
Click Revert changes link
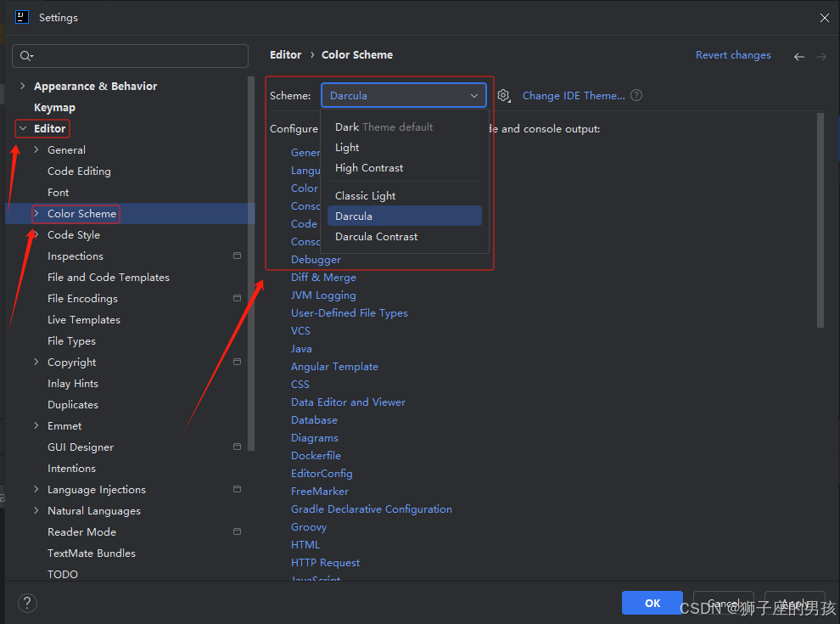pos(733,55)
